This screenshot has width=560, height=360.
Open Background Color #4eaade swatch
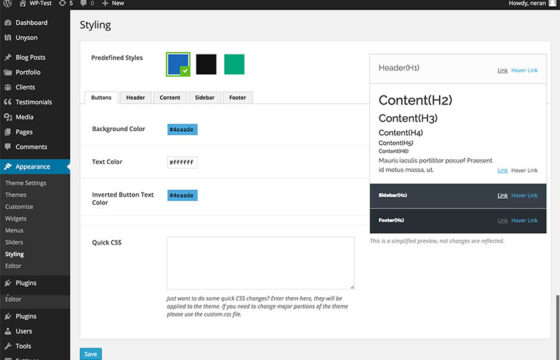(x=182, y=129)
